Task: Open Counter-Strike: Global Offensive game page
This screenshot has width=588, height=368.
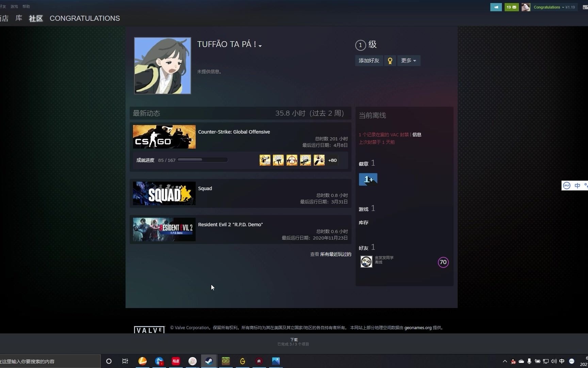Action: (x=234, y=132)
